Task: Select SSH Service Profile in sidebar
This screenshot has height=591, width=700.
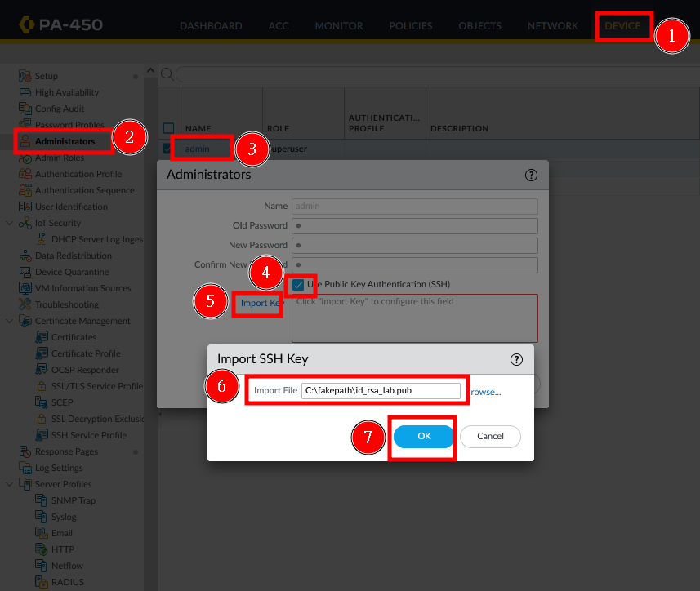Action: tap(89, 435)
